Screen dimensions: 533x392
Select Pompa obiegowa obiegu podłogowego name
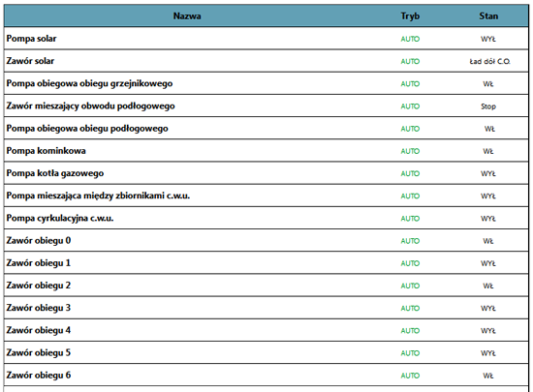87,129
